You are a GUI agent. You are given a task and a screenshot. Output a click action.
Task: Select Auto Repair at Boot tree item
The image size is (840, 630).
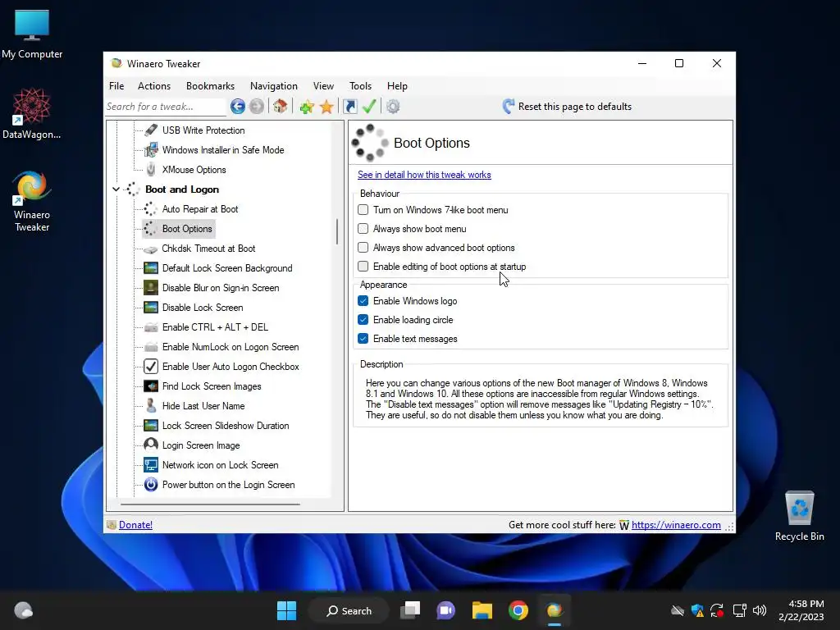200,209
